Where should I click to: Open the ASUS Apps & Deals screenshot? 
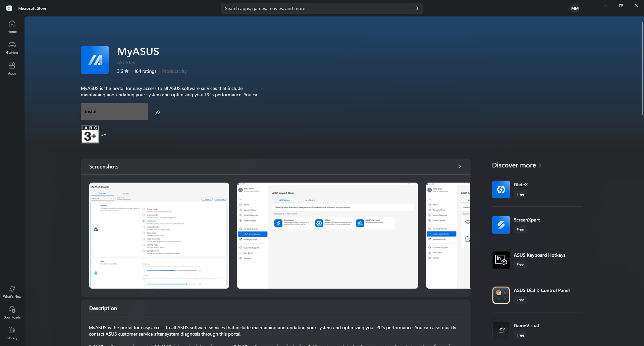pos(327,236)
